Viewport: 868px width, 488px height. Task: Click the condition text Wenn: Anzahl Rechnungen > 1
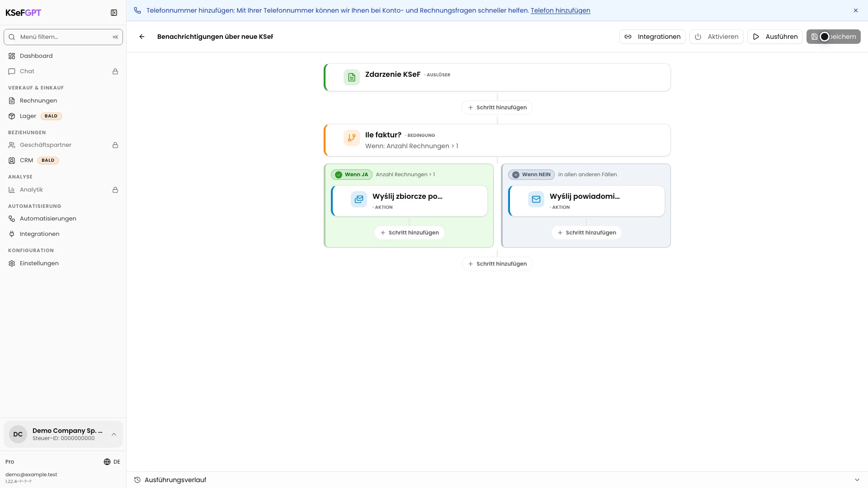pyautogui.click(x=411, y=146)
